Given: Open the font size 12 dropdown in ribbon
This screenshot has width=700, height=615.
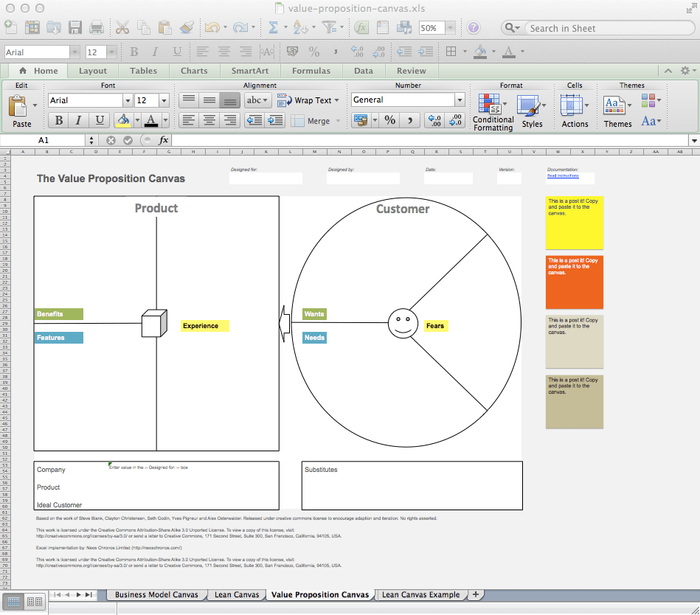Looking at the screenshot, I should (x=164, y=100).
